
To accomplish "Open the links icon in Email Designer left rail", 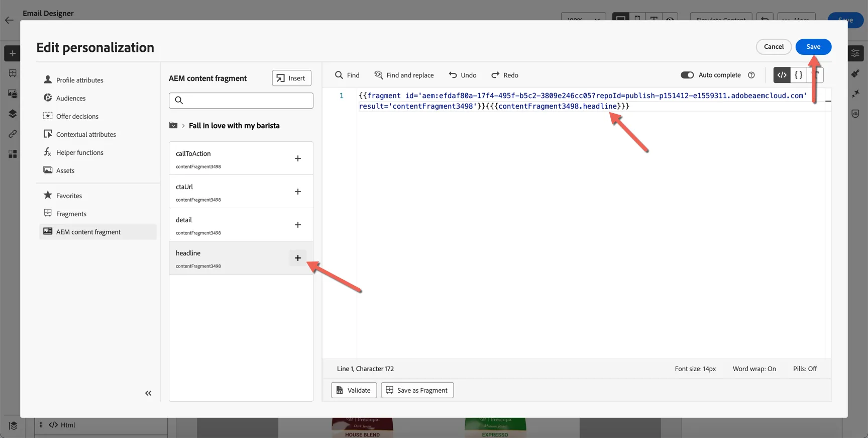I will tap(13, 134).
